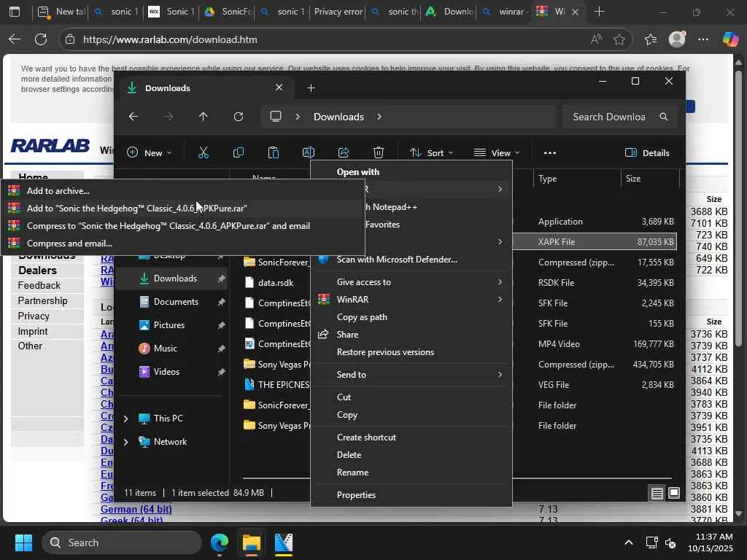747x560 pixels.
Task: Choose Create shortcut in context menu
Action: click(x=366, y=437)
